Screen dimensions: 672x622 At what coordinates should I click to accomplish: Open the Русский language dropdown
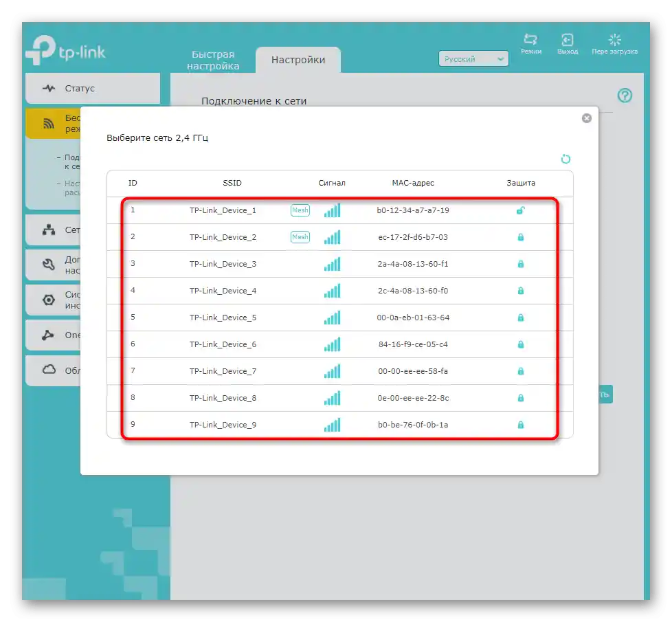click(473, 58)
